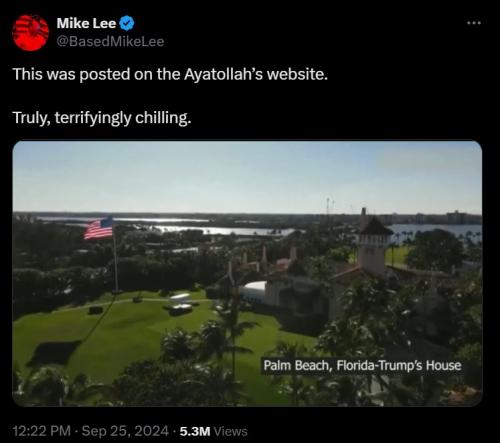
Task: Open the three-dot more options menu
Action: click(474, 23)
